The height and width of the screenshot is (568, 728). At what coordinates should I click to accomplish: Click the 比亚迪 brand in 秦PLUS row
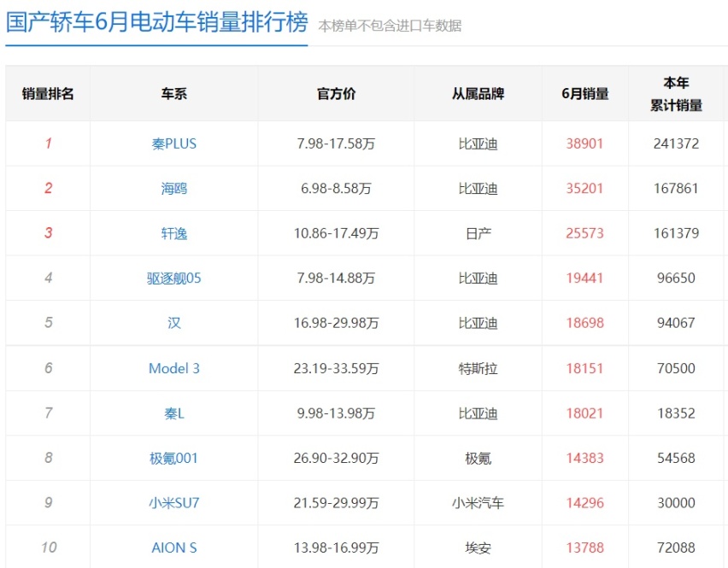click(478, 143)
